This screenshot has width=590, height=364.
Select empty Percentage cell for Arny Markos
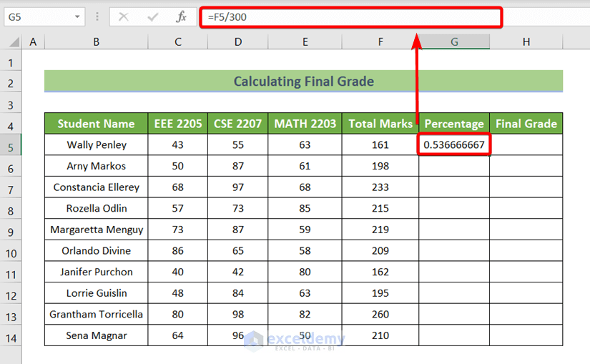click(454, 166)
